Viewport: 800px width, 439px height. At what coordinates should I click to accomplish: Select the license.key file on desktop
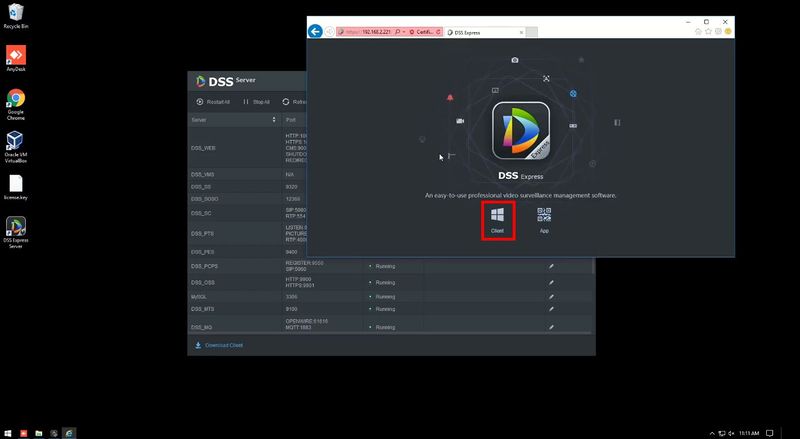coord(16,187)
